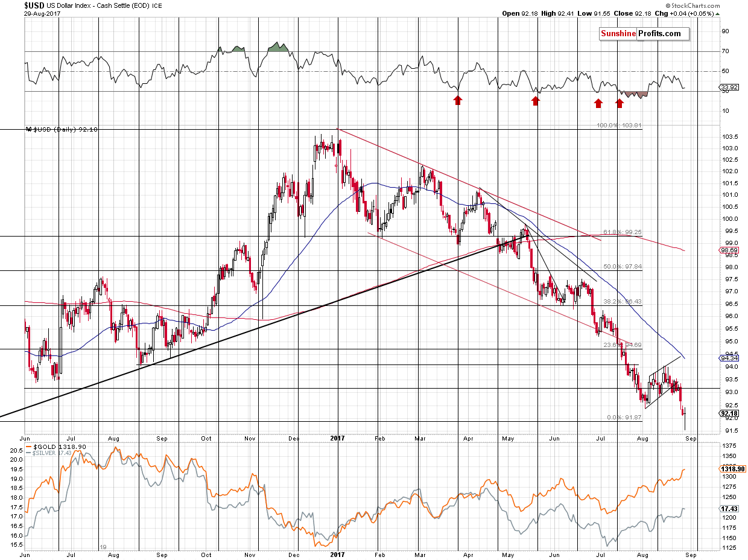Click the 90 level on RSI axis

coord(726,31)
